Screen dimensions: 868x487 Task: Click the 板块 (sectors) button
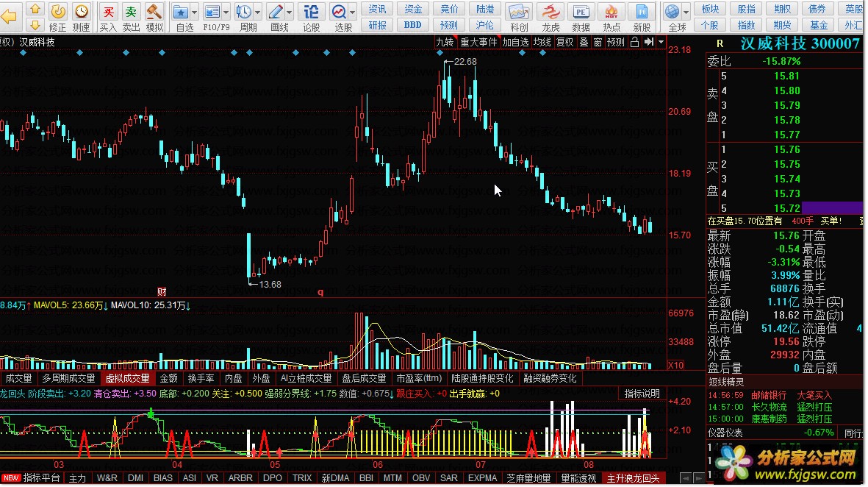coord(710,9)
